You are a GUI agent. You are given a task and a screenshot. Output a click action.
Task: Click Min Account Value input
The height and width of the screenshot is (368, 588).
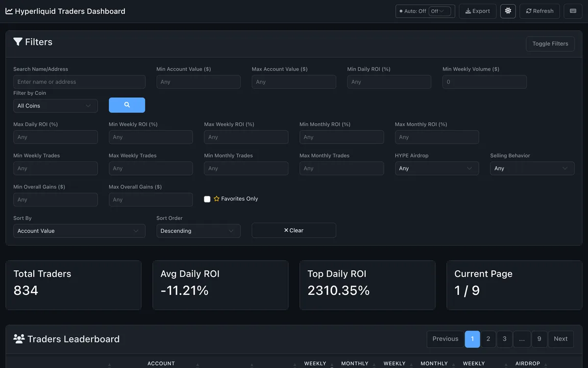(198, 82)
